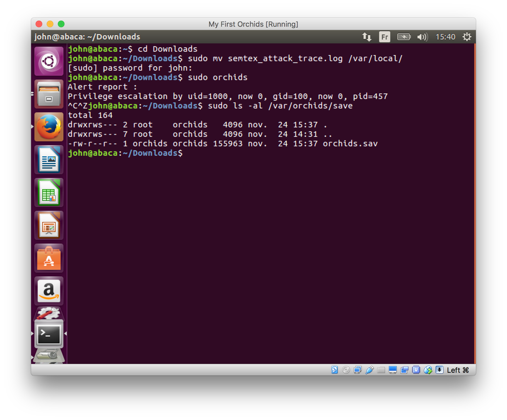
Task: Click the terminal's orange scrollbar edge
Action: coord(475,203)
